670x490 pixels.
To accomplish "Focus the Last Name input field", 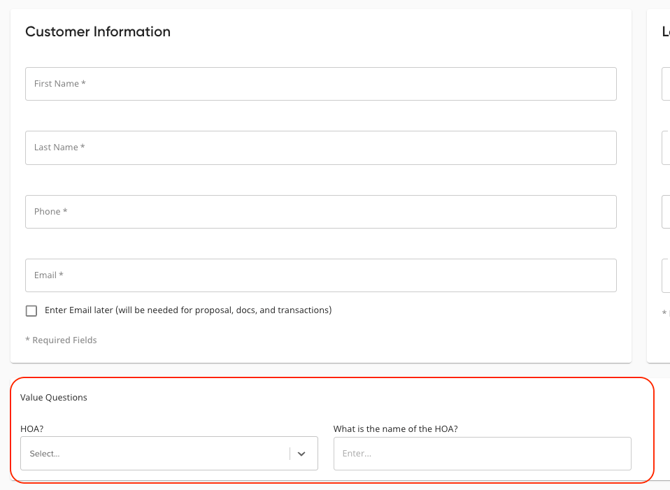I will (x=320, y=148).
